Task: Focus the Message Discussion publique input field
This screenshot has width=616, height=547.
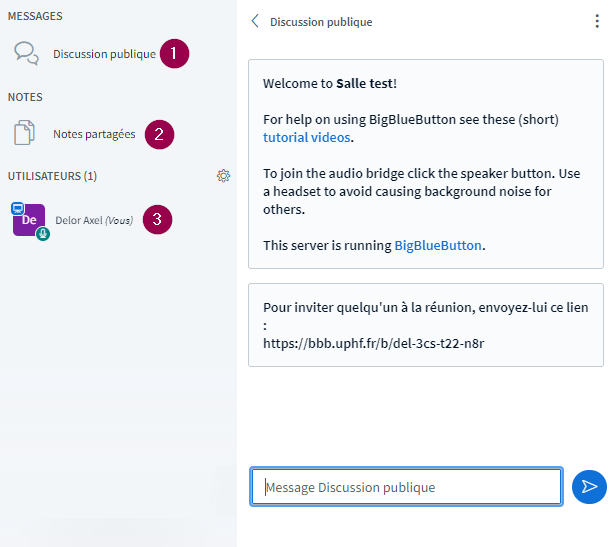Action: (406, 487)
